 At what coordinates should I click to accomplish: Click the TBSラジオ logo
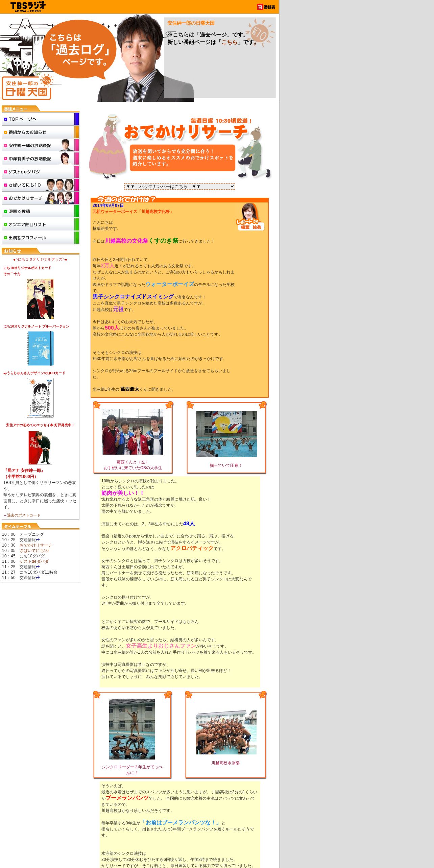(x=28, y=7)
